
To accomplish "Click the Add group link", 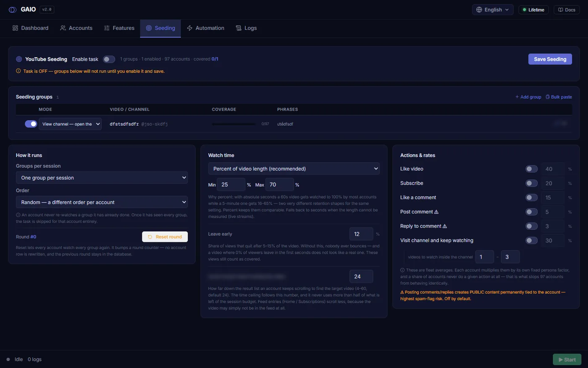I will pyautogui.click(x=528, y=97).
